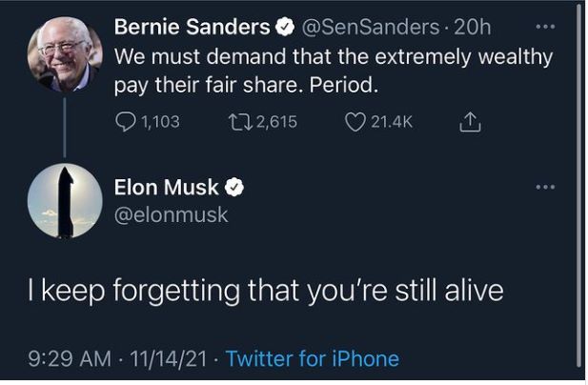Open Elon Musk's rocket profile picture
The image size is (588, 385).
[64, 200]
